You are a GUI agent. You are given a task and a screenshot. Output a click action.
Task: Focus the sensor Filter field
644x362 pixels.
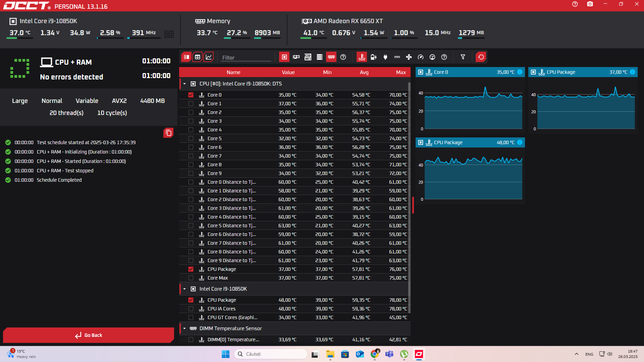point(246,58)
